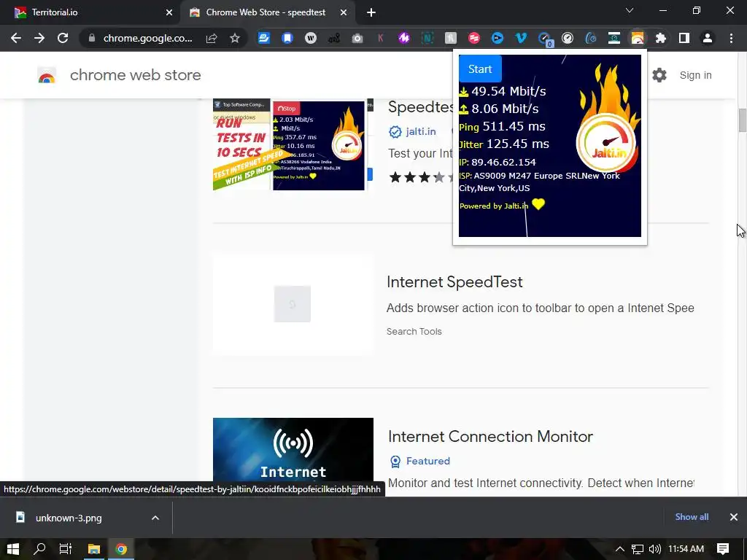Open the purple zigzag circle extension
Screen dimensions: 747x560
click(x=404, y=38)
